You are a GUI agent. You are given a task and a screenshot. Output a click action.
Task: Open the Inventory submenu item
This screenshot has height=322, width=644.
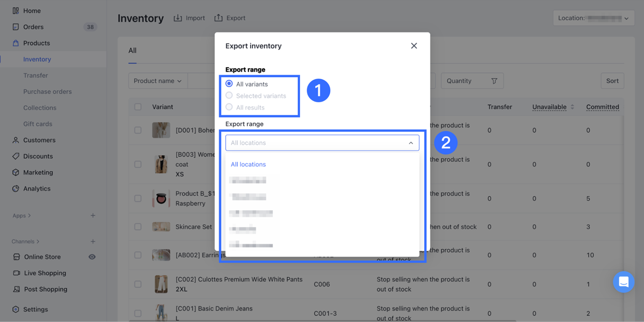(x=37, y=59)
